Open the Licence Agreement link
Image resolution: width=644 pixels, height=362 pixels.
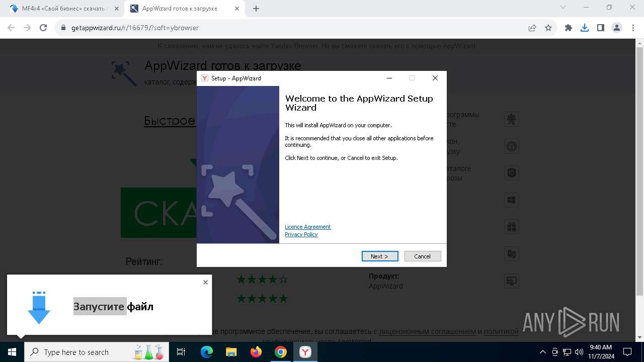308,227
